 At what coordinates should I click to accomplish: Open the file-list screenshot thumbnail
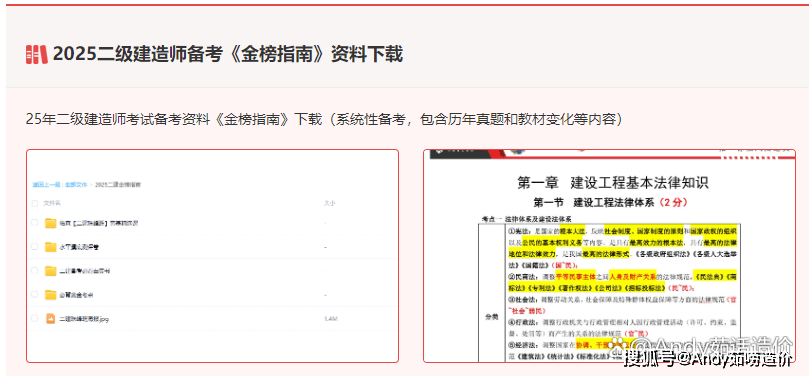point(213,256)
